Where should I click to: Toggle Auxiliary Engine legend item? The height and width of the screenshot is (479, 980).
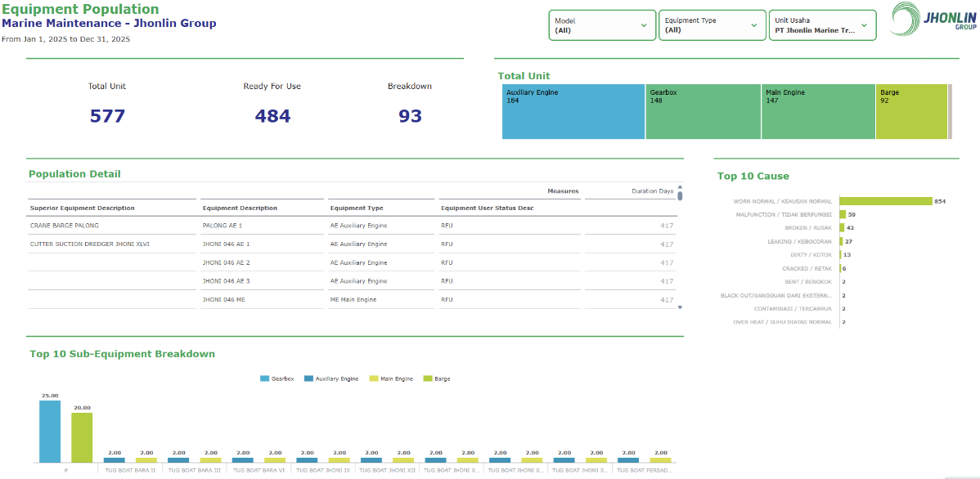(331, 378)
